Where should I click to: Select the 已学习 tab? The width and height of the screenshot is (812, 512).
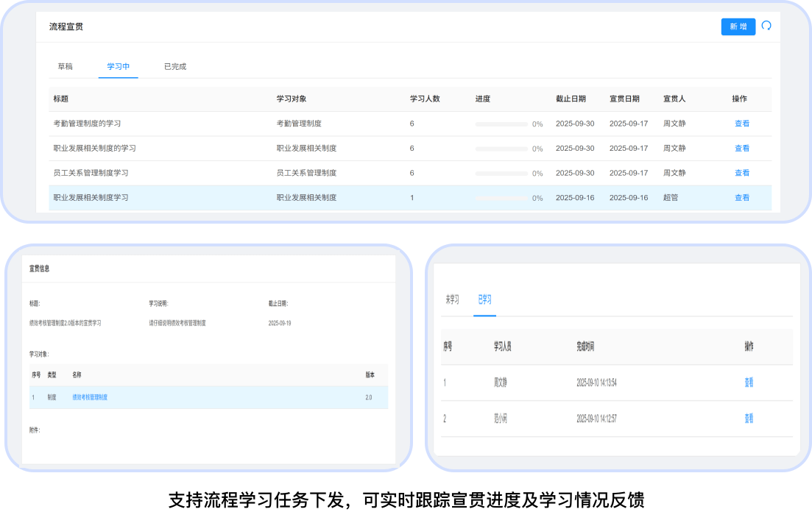[x=484, y=299]
